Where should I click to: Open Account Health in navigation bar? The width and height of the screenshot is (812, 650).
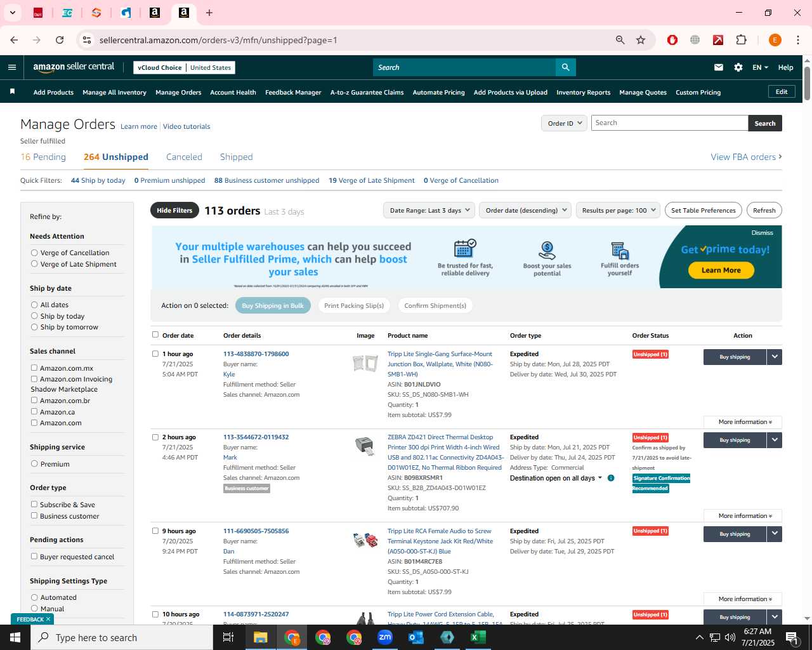233,92
